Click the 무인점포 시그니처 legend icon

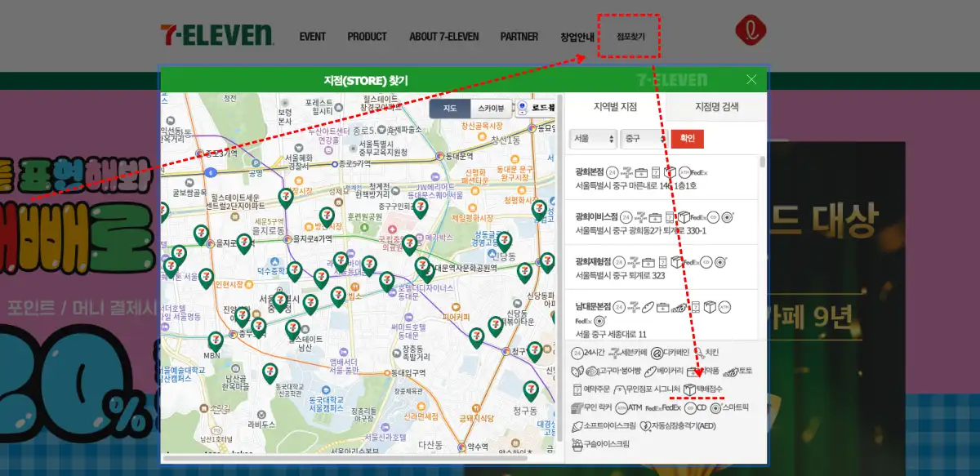tap(619, 389)
